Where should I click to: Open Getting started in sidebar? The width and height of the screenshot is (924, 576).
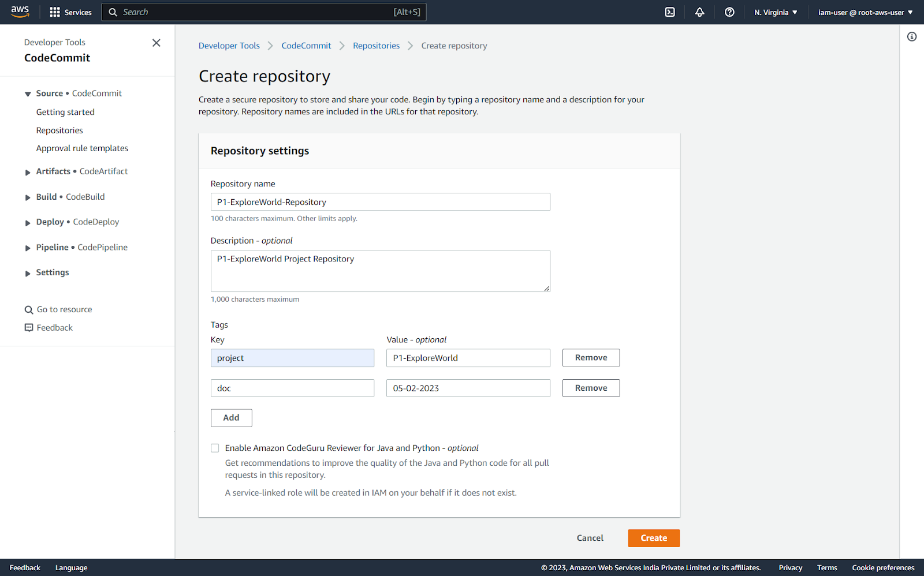65,112
